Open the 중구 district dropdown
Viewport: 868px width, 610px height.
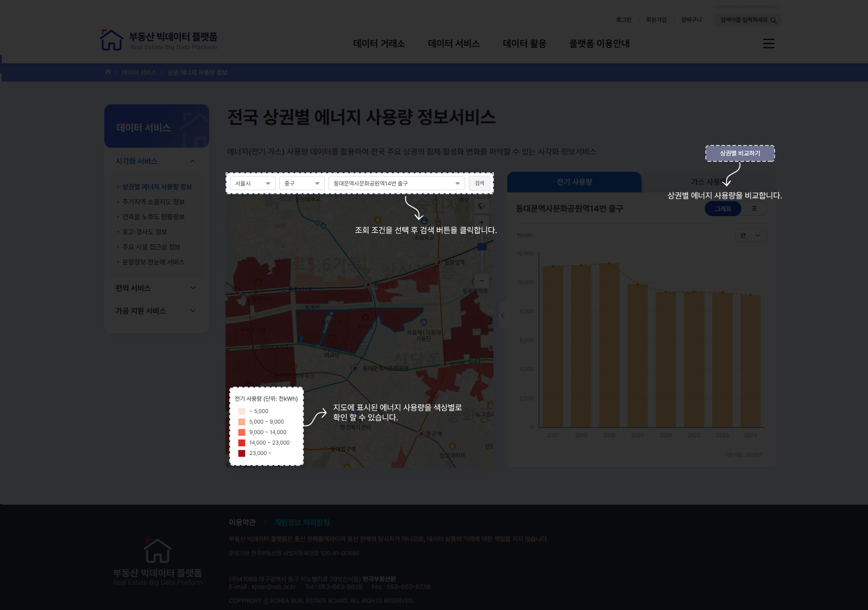click(302, 183)
